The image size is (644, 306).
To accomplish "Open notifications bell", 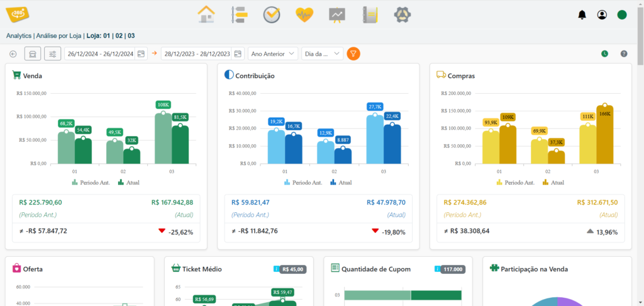I will point(582,15).
